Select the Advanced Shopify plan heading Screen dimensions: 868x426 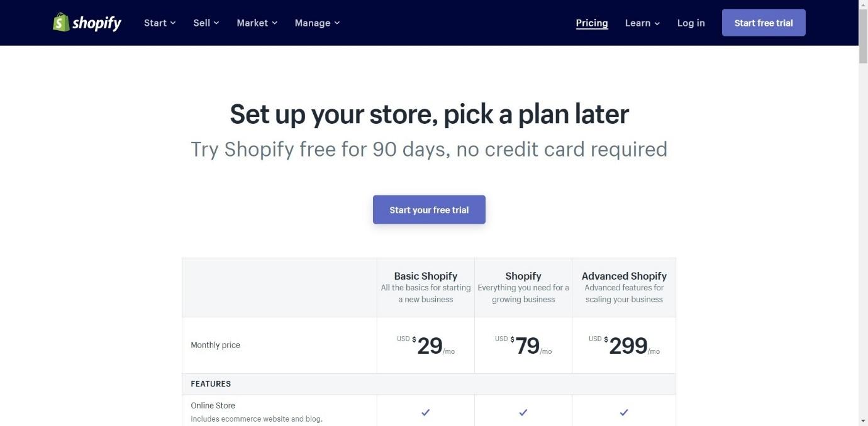pyautogui.click(x=624, y=276)
